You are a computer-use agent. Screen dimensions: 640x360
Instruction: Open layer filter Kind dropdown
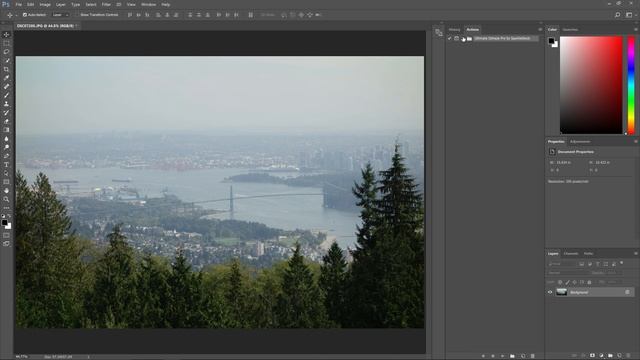561,264
